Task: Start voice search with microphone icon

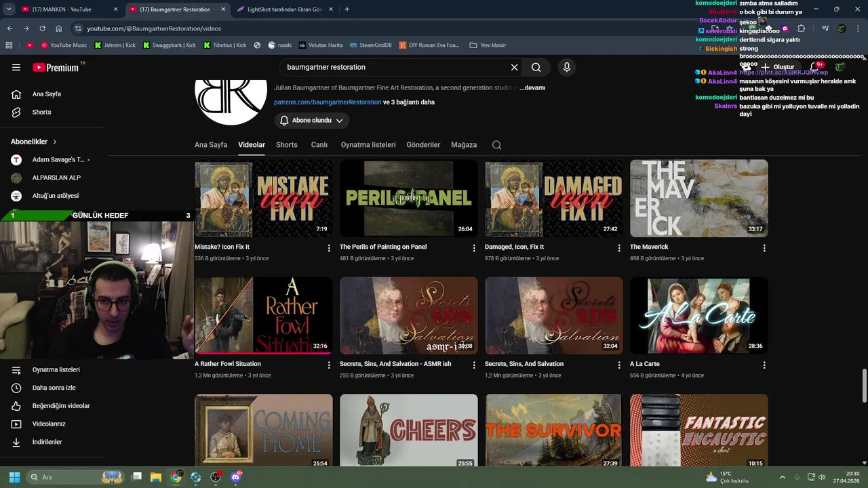Action: (x=567, y=67)
